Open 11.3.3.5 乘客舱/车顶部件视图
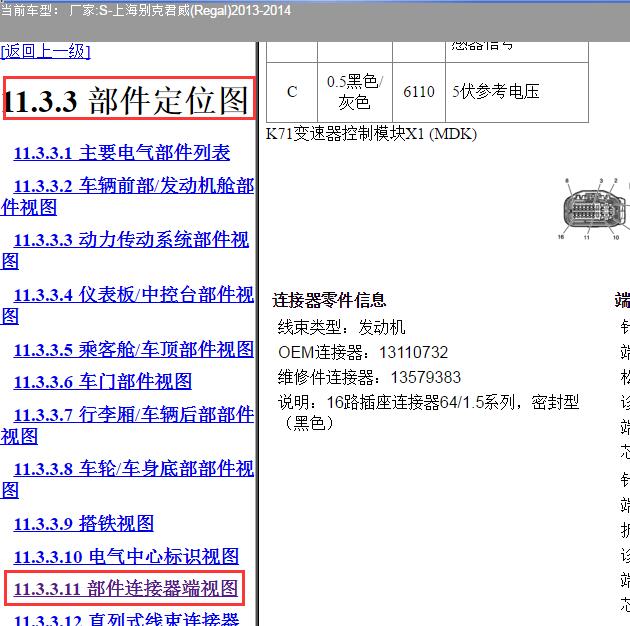 (x=134, y=350)
